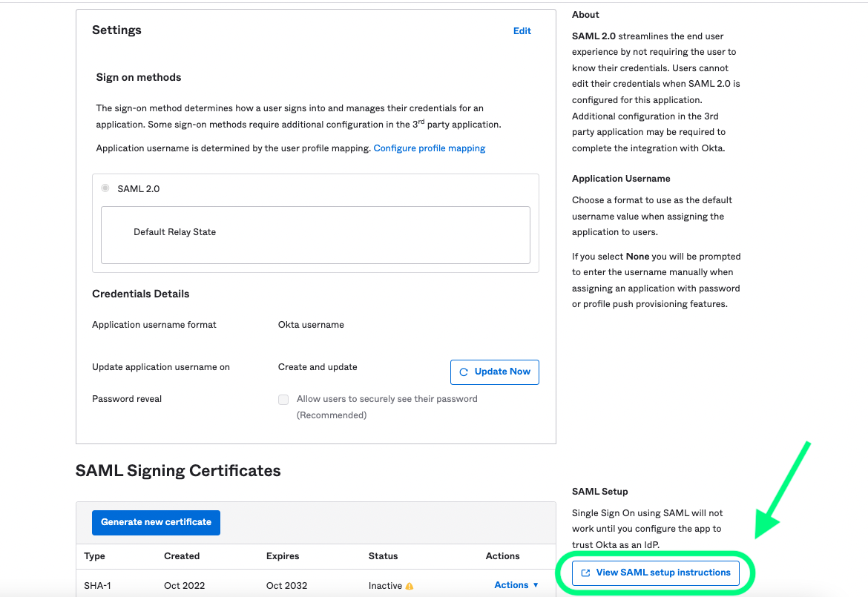868x597 pixels.
Task: Click the chevron arrow beside the Actions label
Action: [536, 584]
